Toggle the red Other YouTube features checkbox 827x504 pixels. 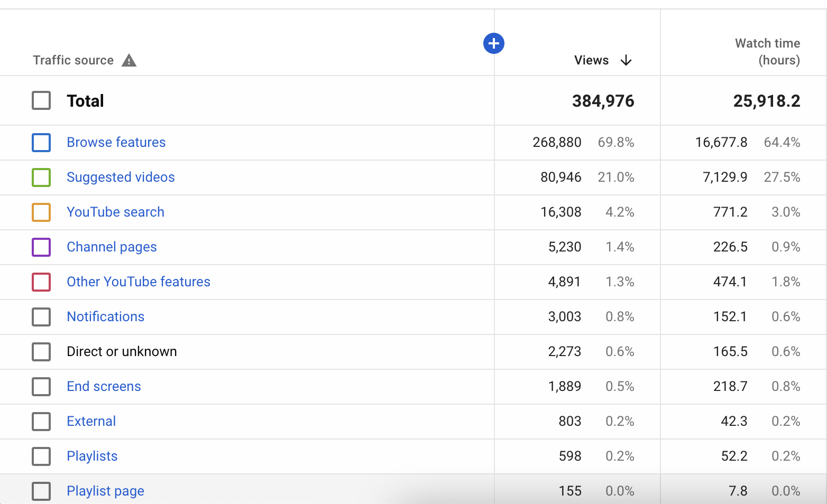(x=41, y=282)
